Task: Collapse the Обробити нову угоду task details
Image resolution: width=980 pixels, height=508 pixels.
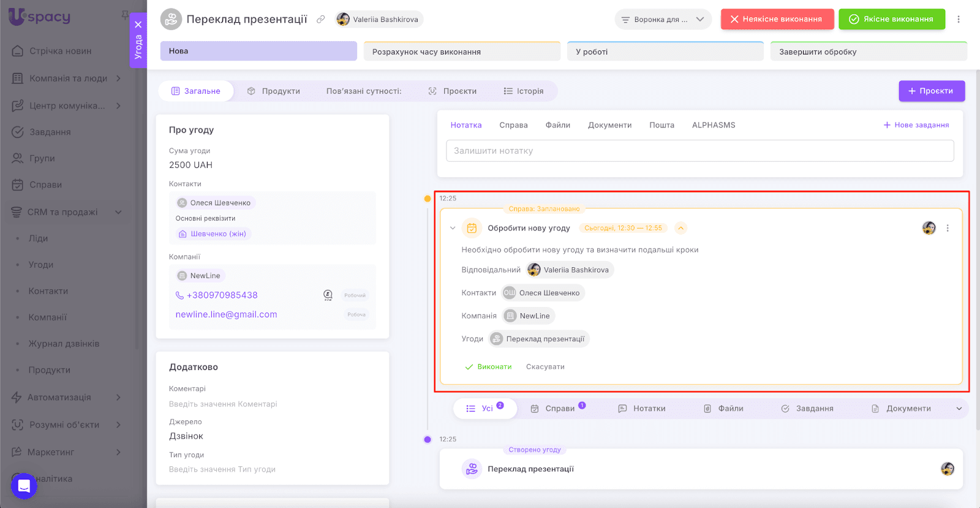Action: click(x=453, y=228)
